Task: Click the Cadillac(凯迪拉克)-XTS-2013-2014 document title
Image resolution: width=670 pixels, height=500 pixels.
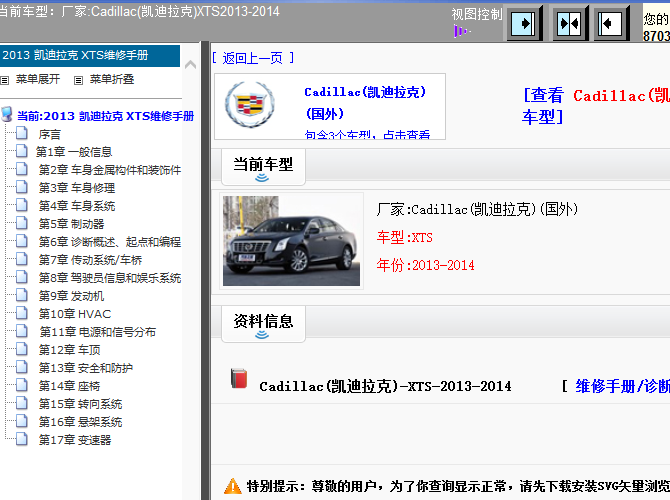Action: pos(385,386)
